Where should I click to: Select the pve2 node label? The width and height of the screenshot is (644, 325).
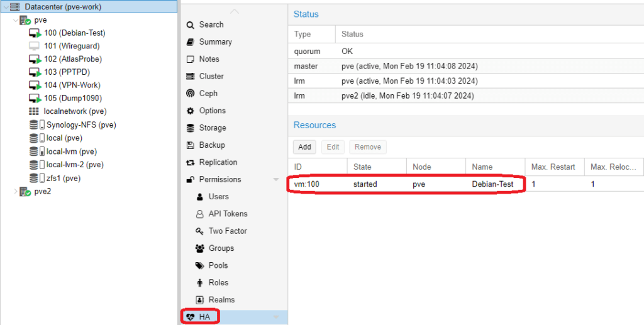pyautogui.click(x=43, y=192)
